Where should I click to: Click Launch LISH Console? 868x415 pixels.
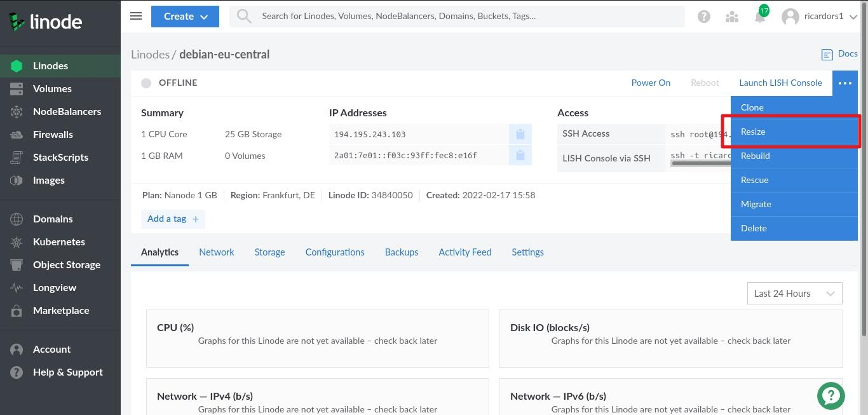(780, 83)
